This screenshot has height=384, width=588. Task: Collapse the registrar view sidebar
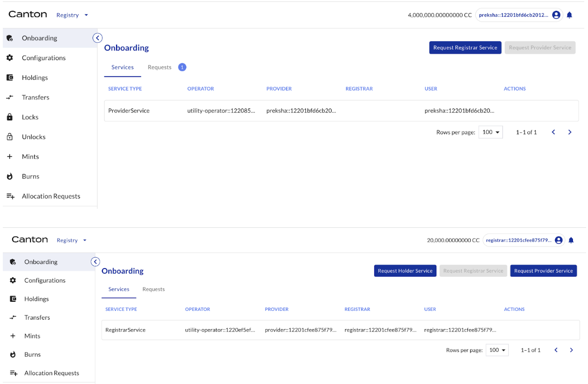(95, 261)
